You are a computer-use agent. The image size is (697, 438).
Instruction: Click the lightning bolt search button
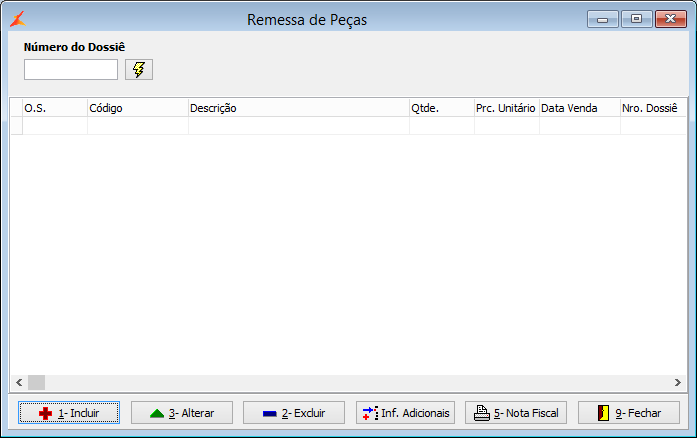pyautogui.click(x=139, y=70)
